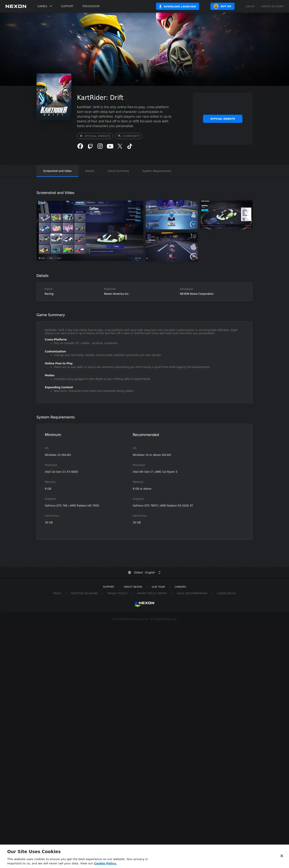
Task: Open the Cookie Policy footer link
Action: click(x=226, y=593)
